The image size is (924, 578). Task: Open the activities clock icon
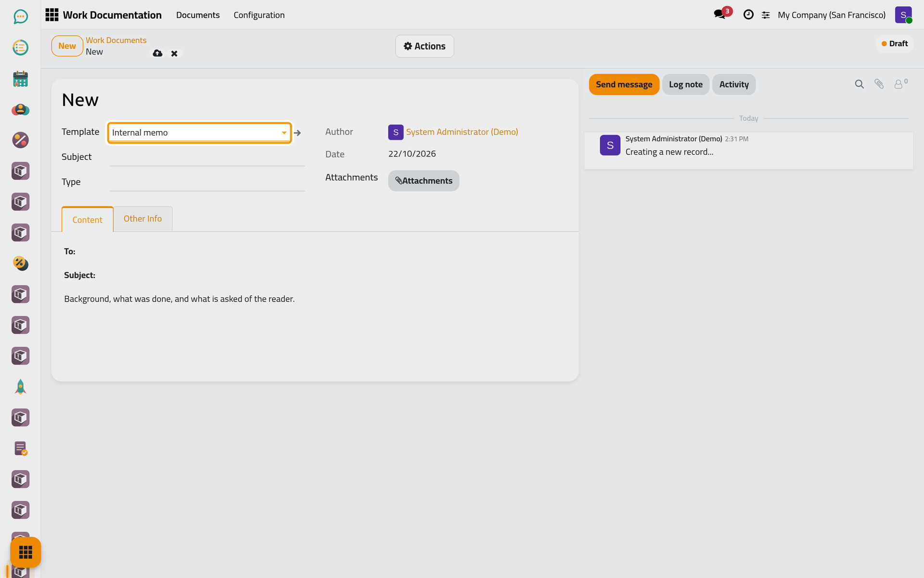click(x=748, y=14)
